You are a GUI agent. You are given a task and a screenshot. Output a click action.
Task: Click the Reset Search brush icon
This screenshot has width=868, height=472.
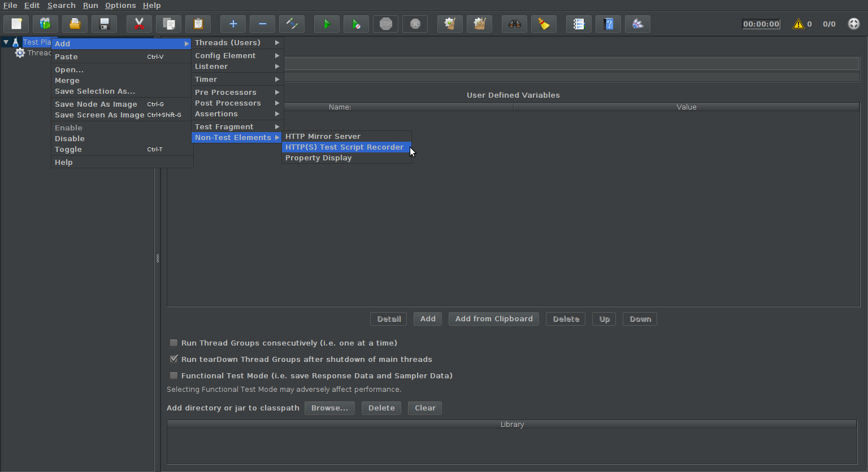544,24
